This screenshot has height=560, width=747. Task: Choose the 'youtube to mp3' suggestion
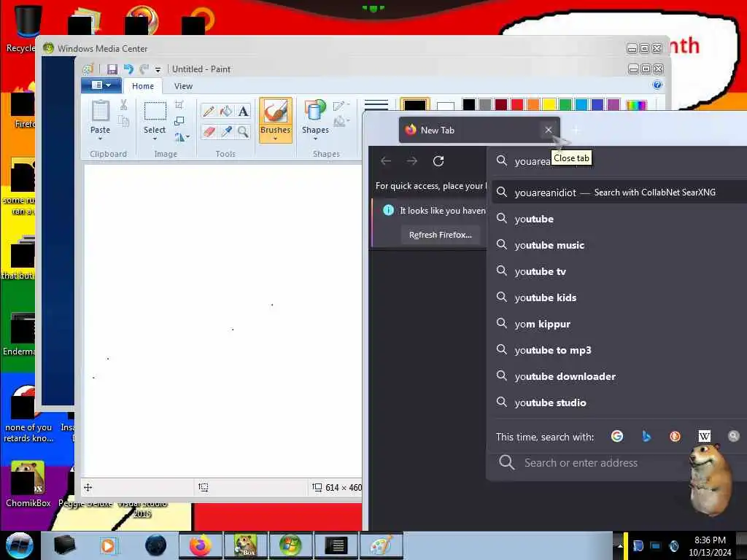(619, 350)
